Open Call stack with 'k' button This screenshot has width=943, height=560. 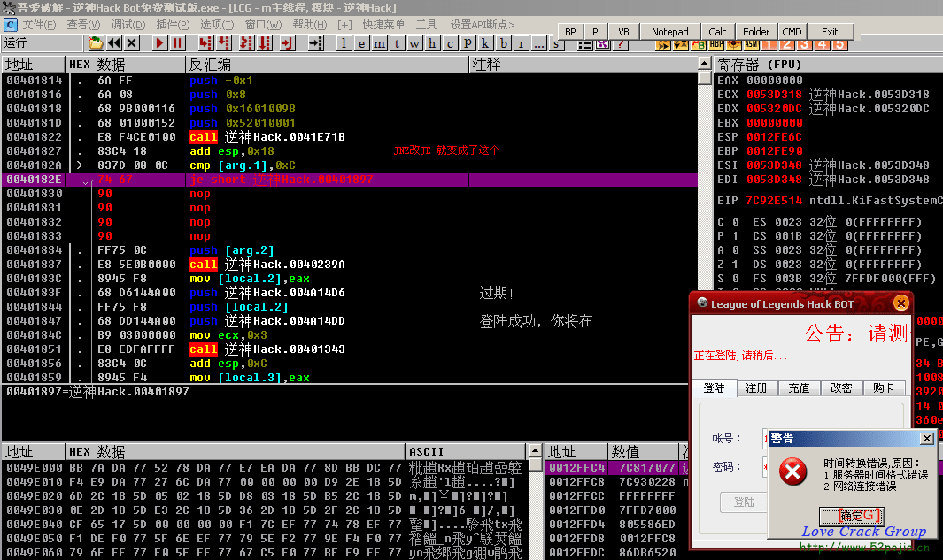(485, 43)
